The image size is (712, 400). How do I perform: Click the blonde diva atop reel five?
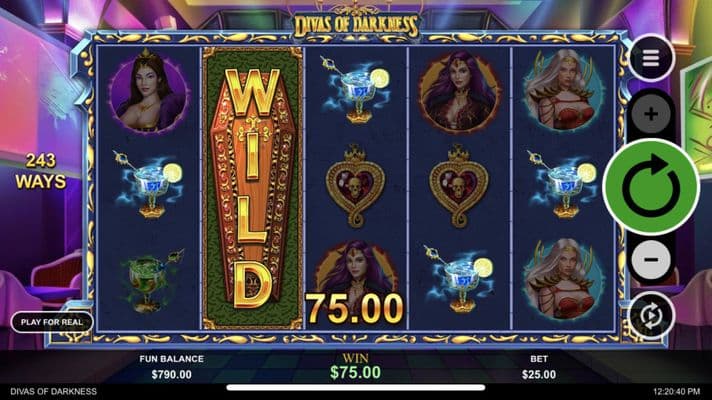[x=563, y=91]
